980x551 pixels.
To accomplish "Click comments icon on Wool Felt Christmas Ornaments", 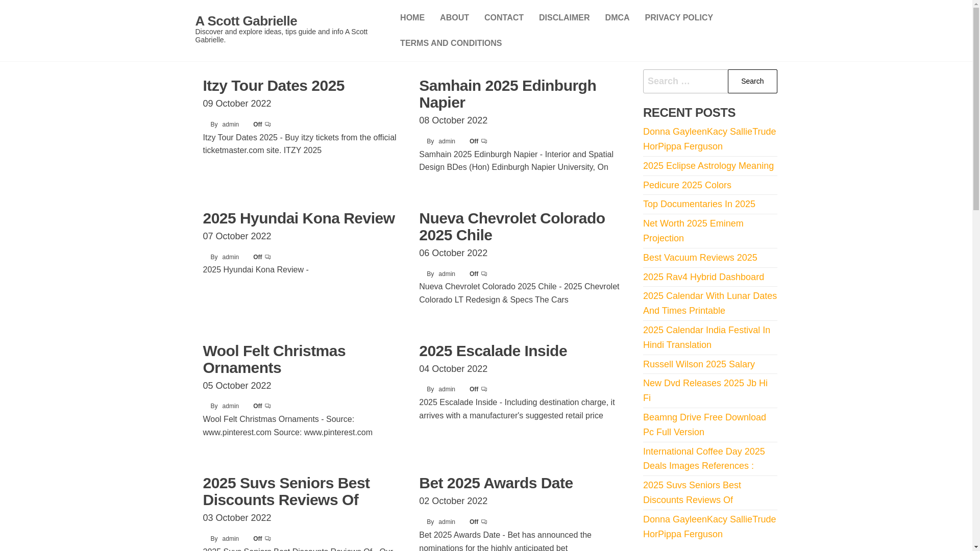I will [268, 406].
